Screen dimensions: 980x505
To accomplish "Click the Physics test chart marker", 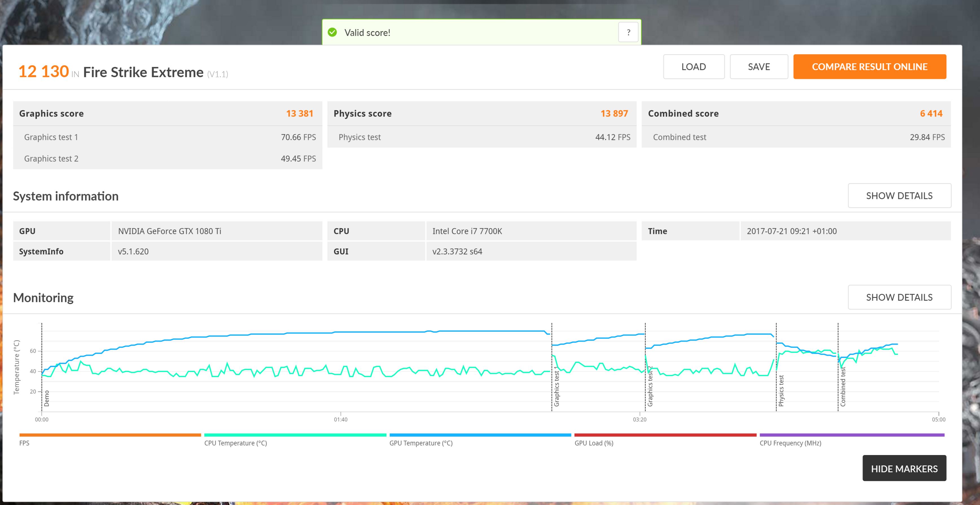I will tap(781, 391).
